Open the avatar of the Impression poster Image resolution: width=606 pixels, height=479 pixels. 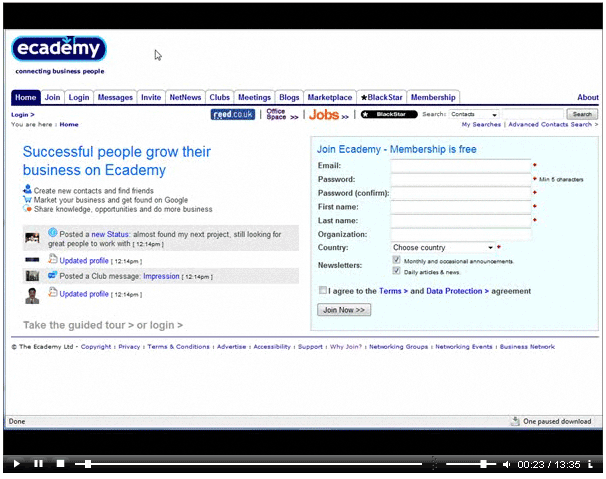point(32,276)
